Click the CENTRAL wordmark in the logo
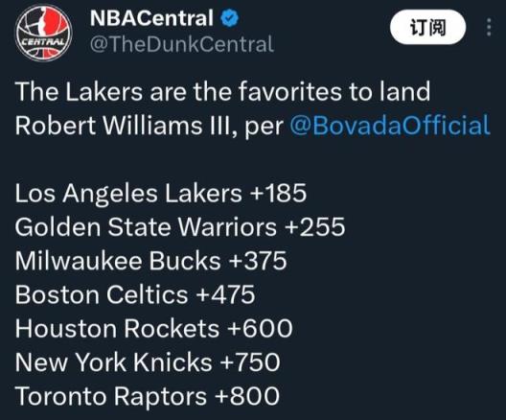Viewport: 506px width, 420px height. pos(43,42)
